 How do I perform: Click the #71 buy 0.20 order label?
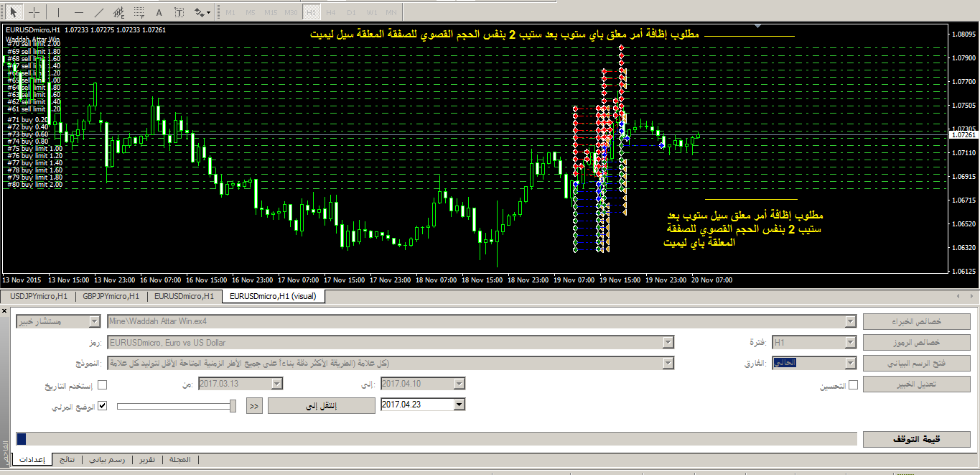click(27, 119)
